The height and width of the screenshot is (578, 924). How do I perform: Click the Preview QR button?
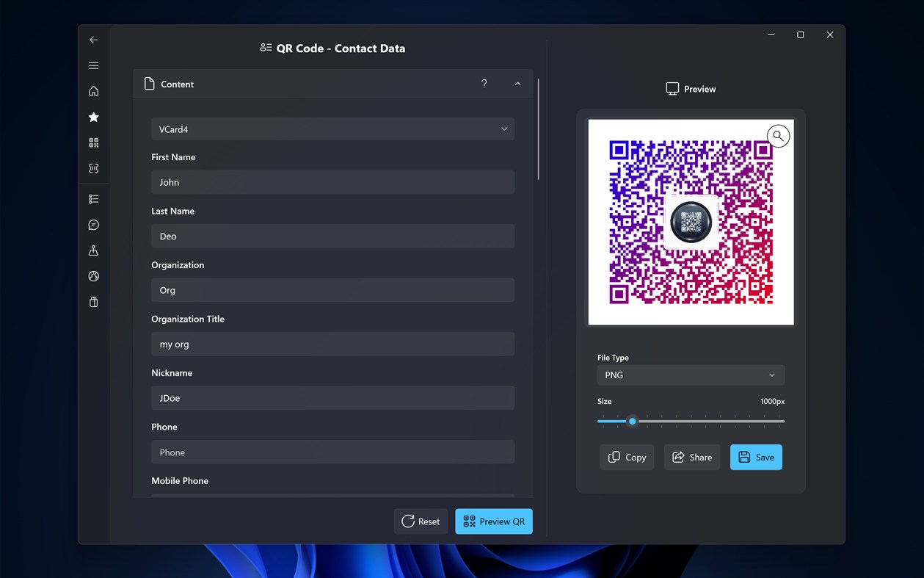pos(494,521)
